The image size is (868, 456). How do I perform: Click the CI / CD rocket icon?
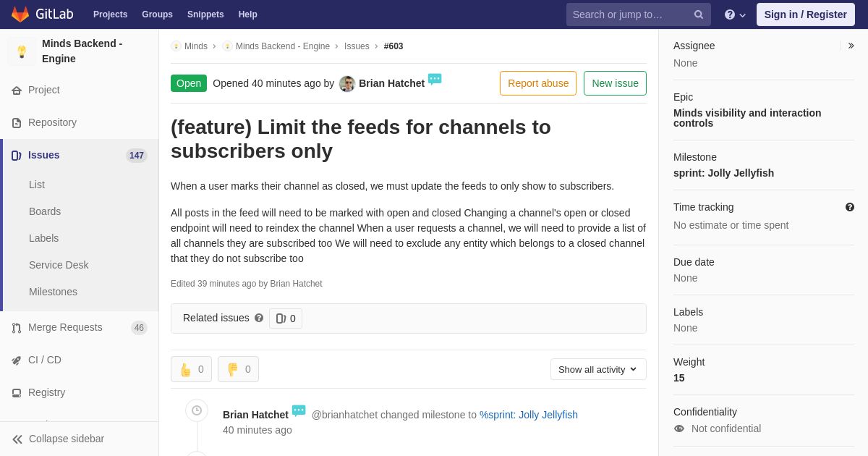point(17,360)
